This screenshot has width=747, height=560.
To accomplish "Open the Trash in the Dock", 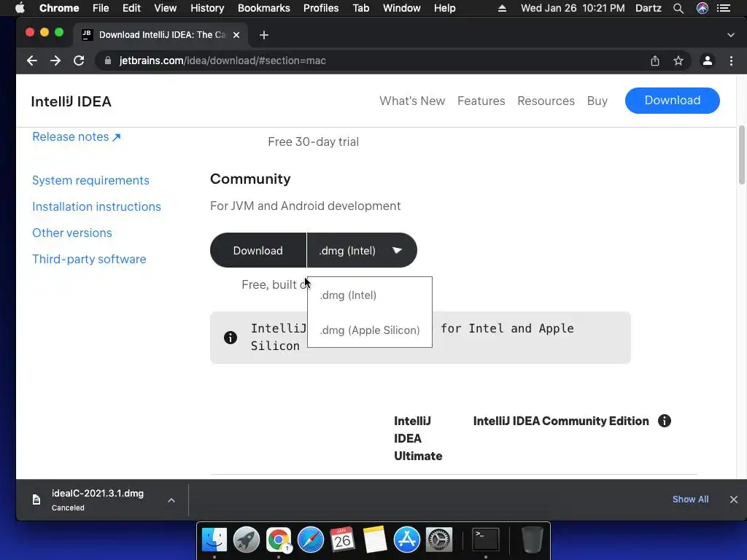I will [532, 540].
